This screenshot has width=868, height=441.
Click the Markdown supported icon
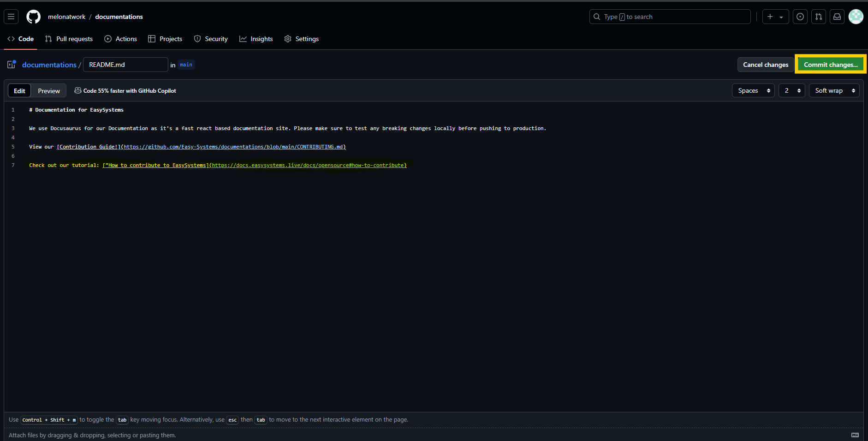[x=855, y=435]
